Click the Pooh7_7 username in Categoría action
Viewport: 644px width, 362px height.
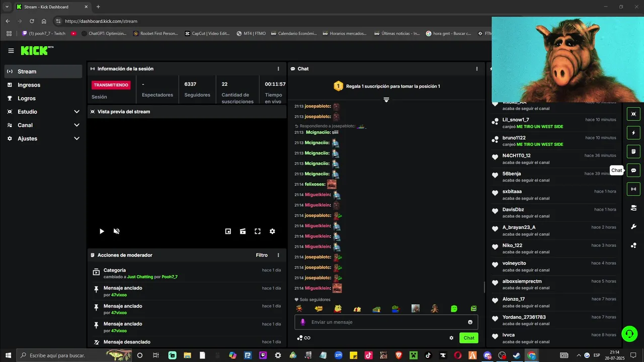(x=170, y=277)
